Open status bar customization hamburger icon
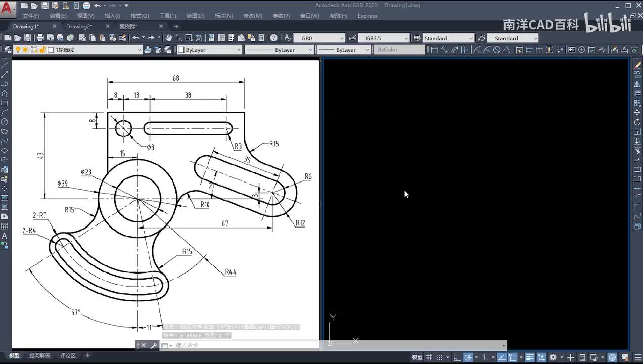Viewport: 643px width, 364px height. [x=638, y=357]
